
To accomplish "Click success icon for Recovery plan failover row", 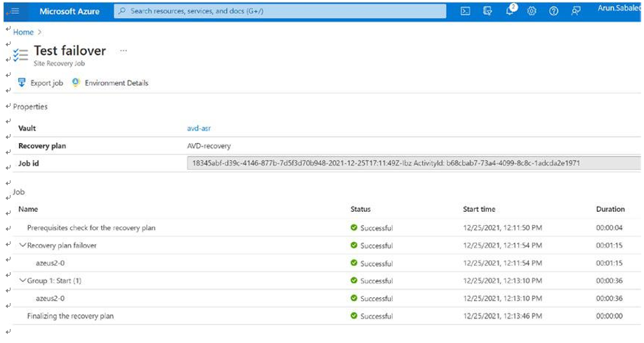I will pyautogui.click(x=354, y=245).
